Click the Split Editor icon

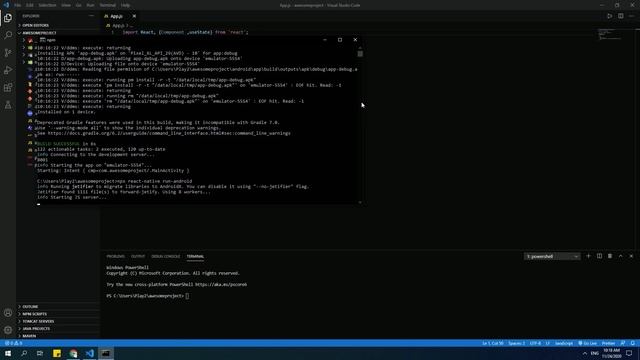620,16
